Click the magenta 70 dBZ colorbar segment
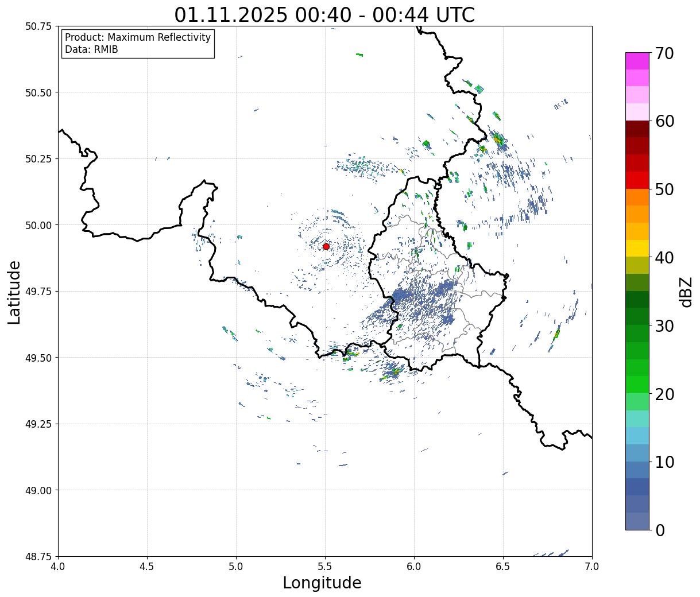 click(x=637, y=61)
